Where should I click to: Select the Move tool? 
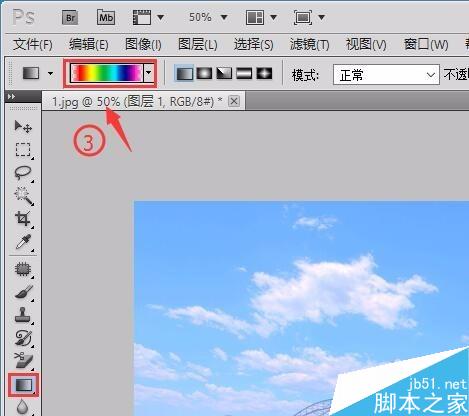point(23,126)
